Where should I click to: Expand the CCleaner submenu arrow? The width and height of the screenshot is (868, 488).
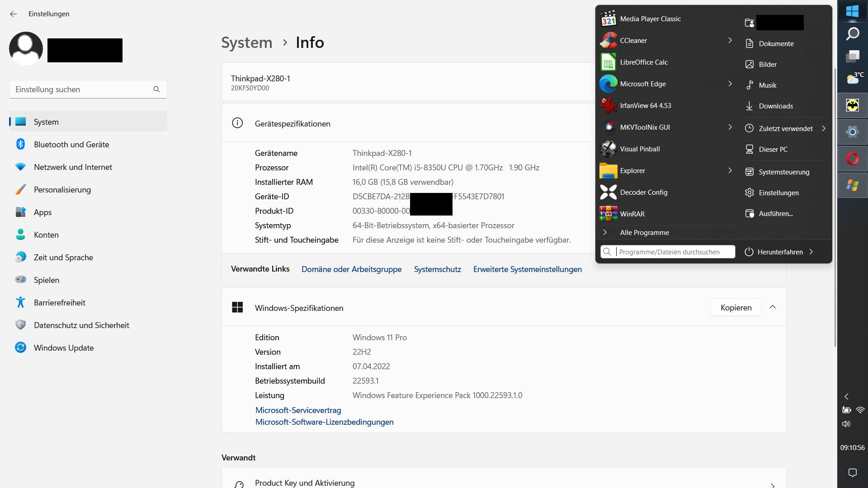tap(730, 41)
